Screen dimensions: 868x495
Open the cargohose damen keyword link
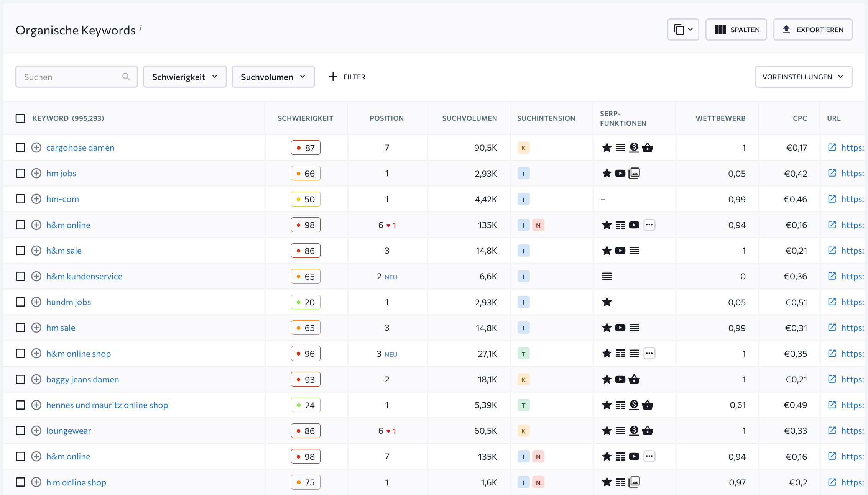pos(80,148)
